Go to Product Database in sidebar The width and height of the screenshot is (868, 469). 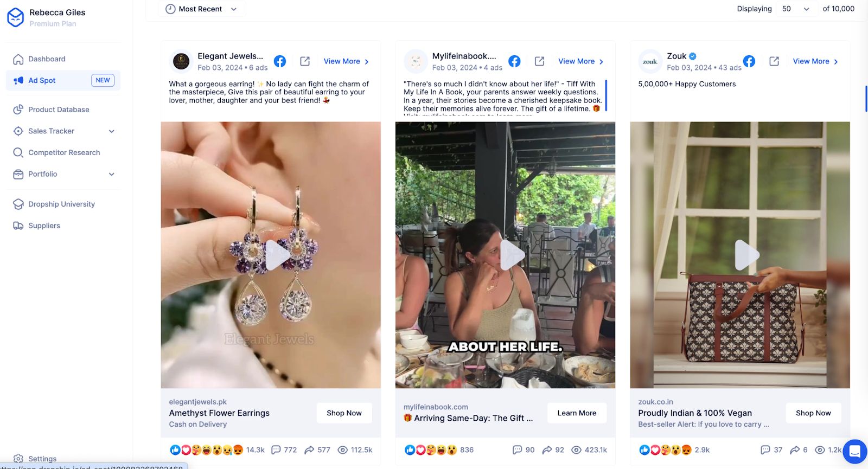point(59,110)
